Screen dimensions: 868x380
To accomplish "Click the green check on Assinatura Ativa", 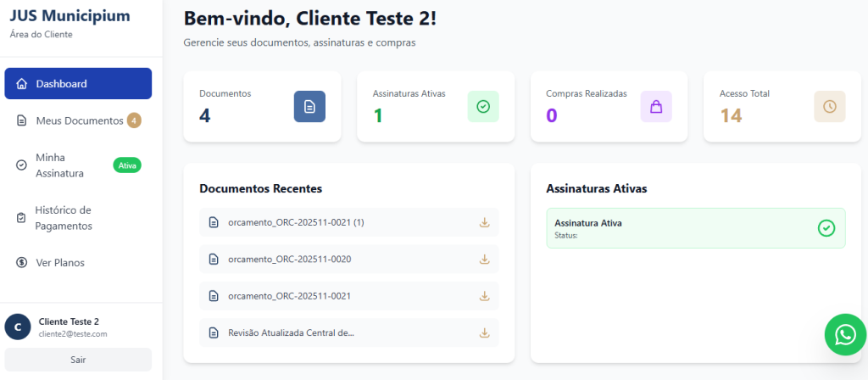I will pyautogui.click(x=826, y=228).
